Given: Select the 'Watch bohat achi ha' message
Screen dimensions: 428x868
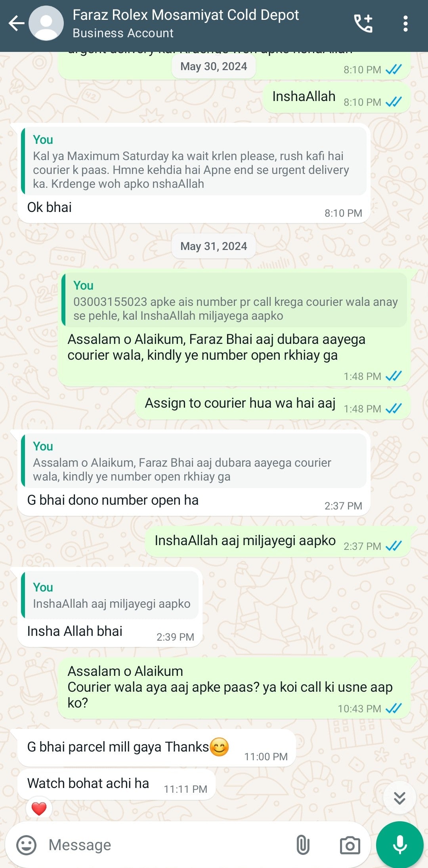Looking at the screenshot, I should click(x=117, y=784).
